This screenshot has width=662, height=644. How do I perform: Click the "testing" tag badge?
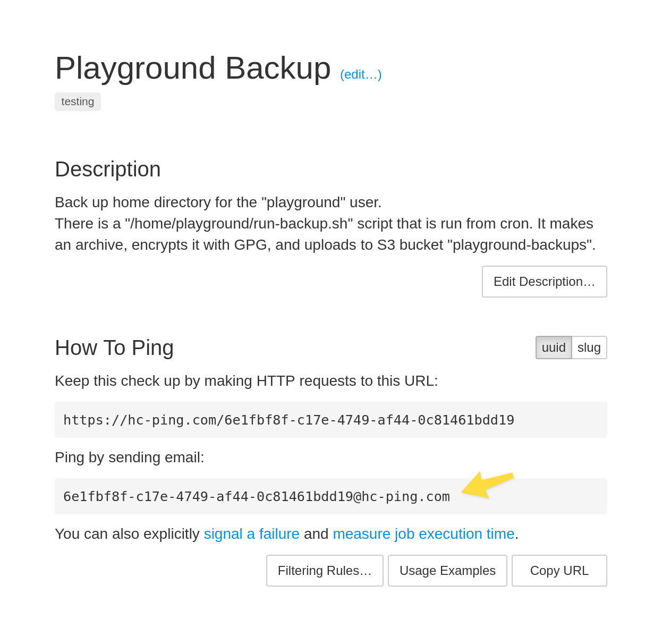[x=78, y=101]
